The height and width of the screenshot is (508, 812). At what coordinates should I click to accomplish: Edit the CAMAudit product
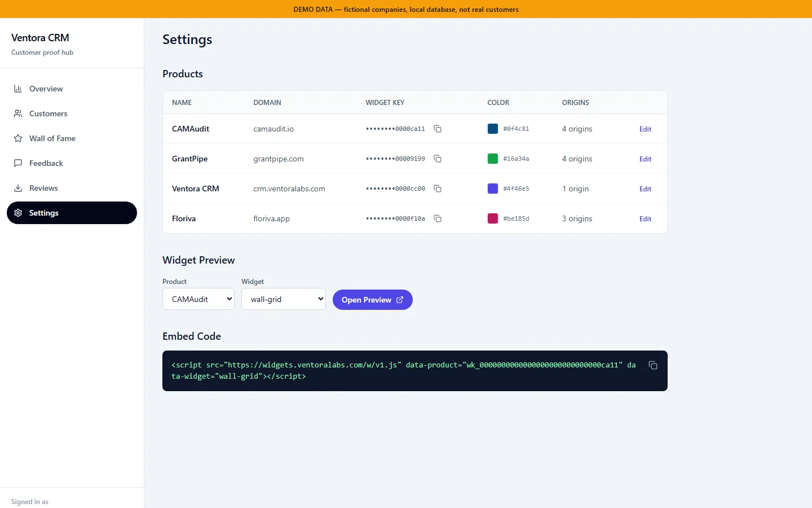645,129
